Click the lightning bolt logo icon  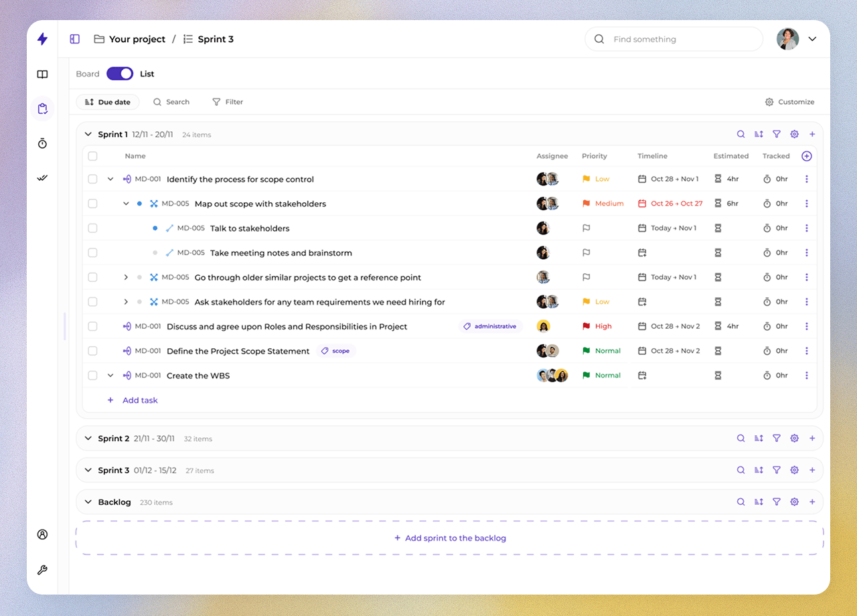(x=42, y=39)
